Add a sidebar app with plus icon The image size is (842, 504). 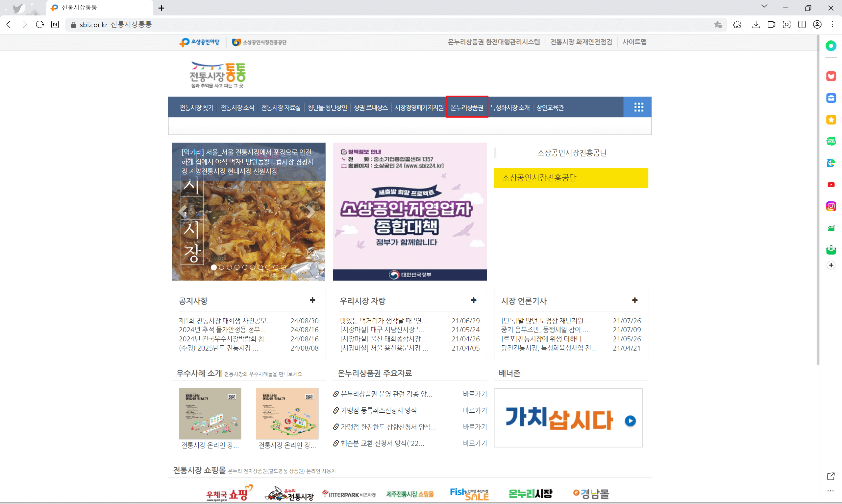coord(831,265)
